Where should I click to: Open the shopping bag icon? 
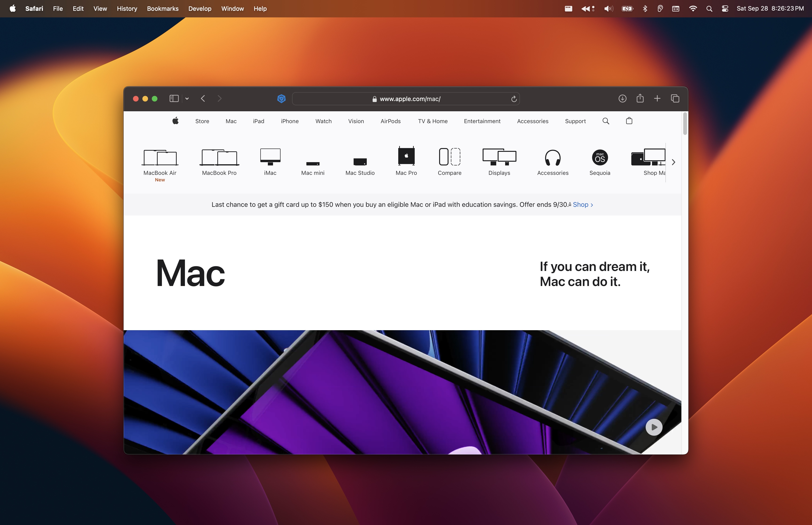tap(629, 121)
